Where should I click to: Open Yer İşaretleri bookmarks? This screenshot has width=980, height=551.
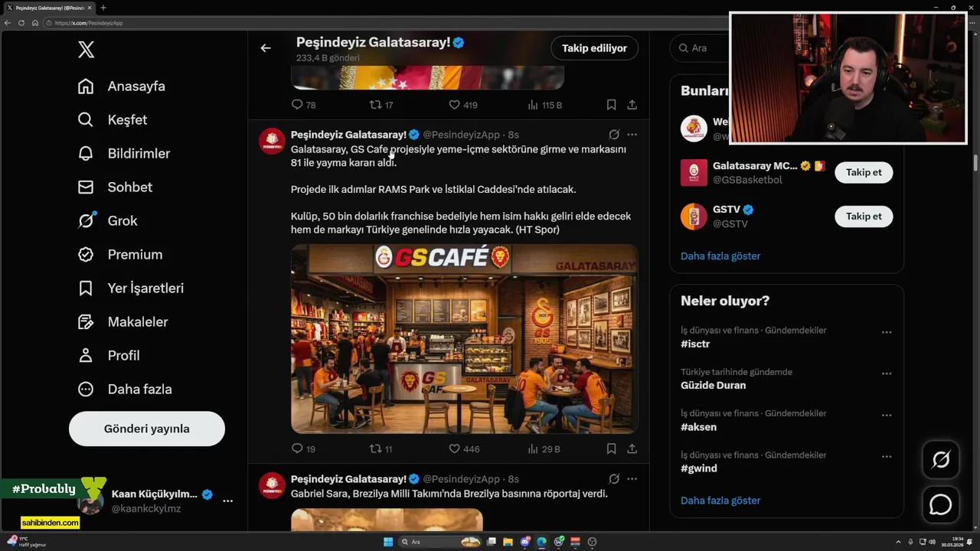click(131, 289)
